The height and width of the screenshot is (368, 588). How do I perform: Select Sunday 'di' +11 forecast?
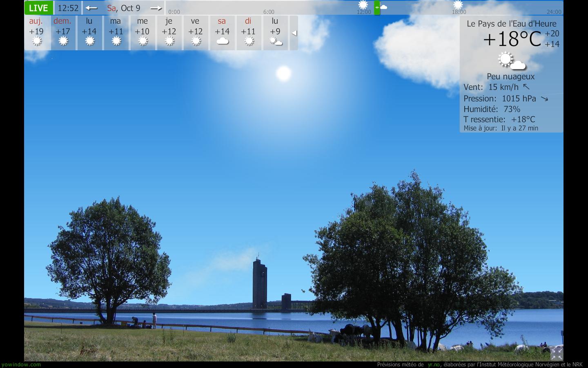click(x=248, y=33)
